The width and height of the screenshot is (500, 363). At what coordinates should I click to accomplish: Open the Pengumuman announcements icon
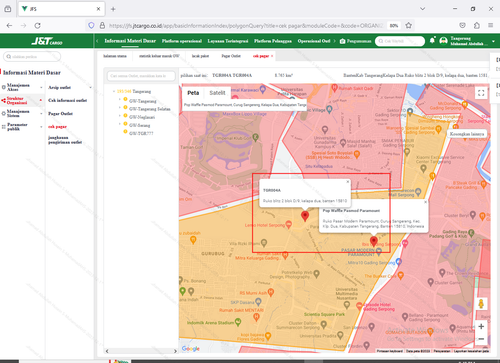click(x=343, y=41)
